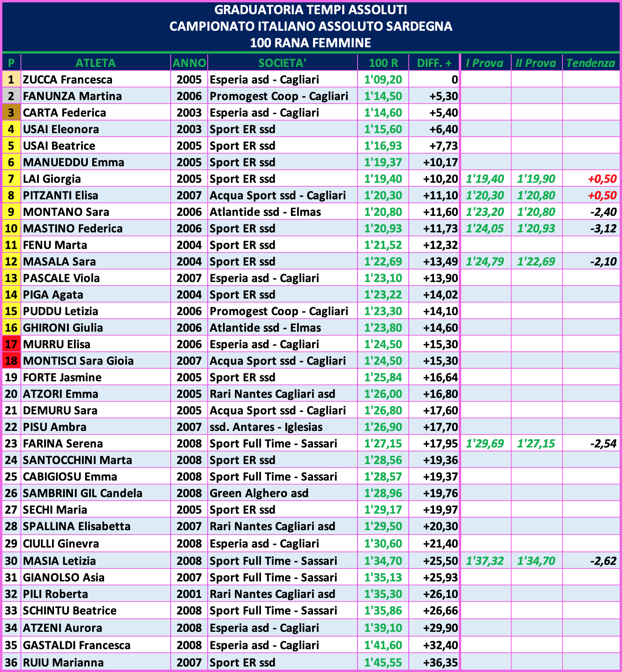Click the gold position 1 cell
The width and height of the screenshot is (622, 672).
pyautogui.click(x=11, y=80)
